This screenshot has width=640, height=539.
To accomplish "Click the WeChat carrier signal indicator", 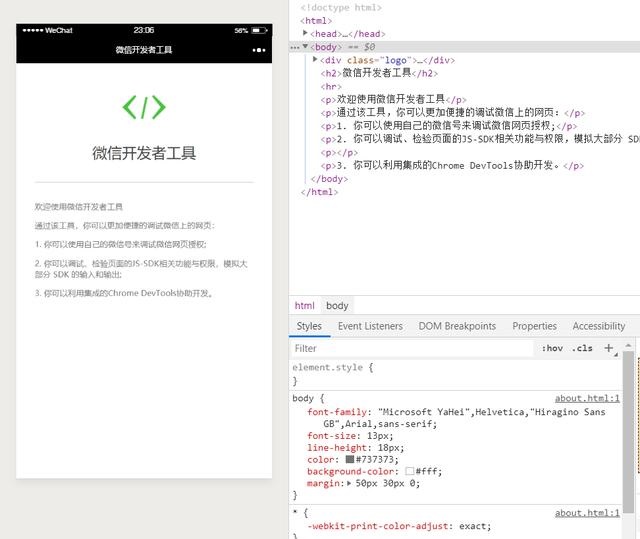I will (x=47, y=30).
